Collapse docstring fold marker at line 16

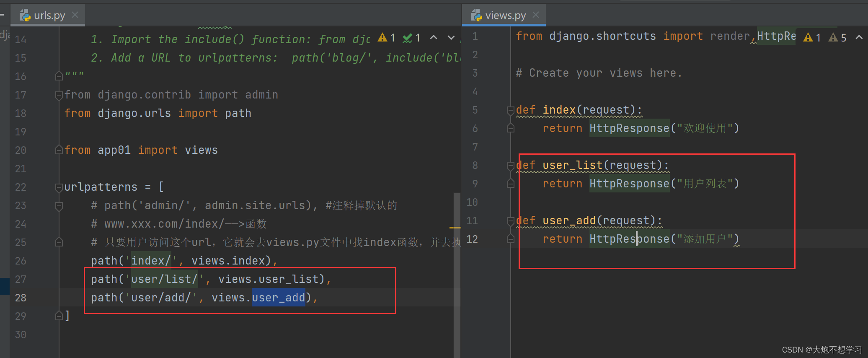[x=59, y=76]
